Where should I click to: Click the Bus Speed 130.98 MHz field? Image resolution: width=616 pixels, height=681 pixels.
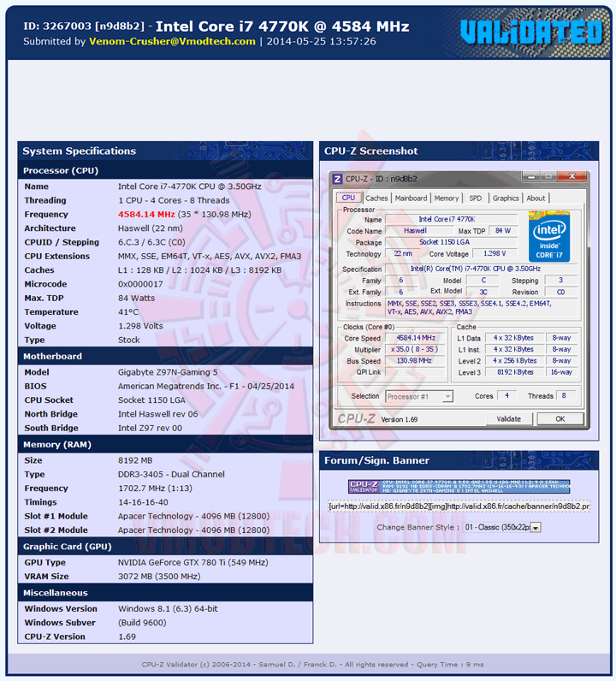pos(415,360)
